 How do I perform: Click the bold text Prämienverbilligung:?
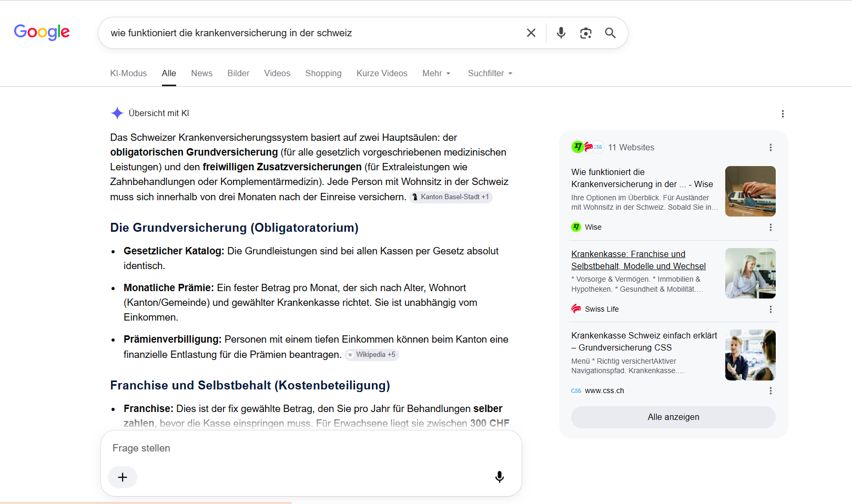tap(173, 340)
